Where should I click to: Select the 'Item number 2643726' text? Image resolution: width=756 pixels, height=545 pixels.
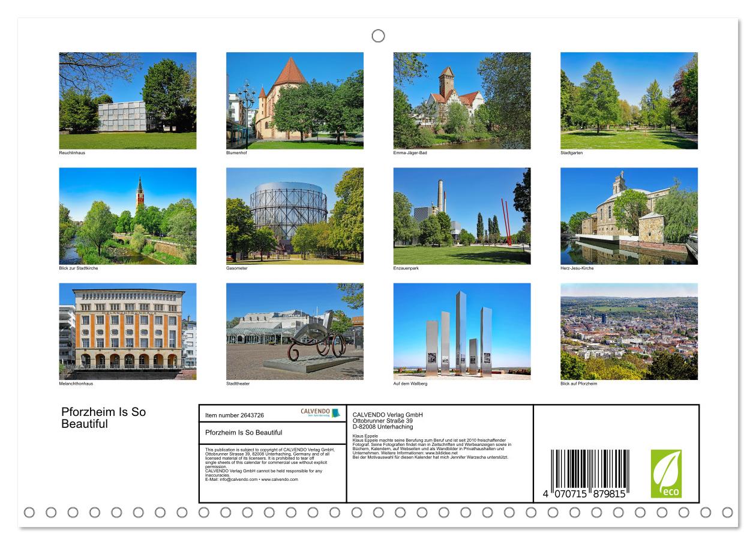point(235,415)
